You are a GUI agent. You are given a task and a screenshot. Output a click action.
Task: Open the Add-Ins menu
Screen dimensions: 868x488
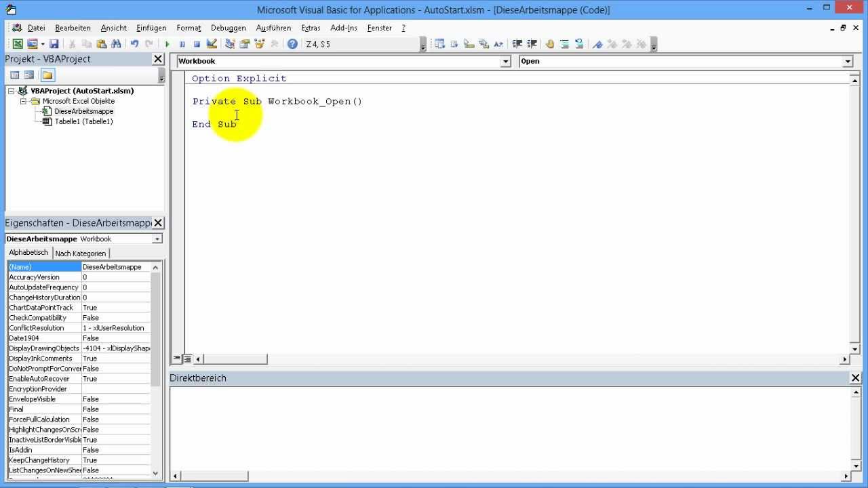click(x=344, y=28)
